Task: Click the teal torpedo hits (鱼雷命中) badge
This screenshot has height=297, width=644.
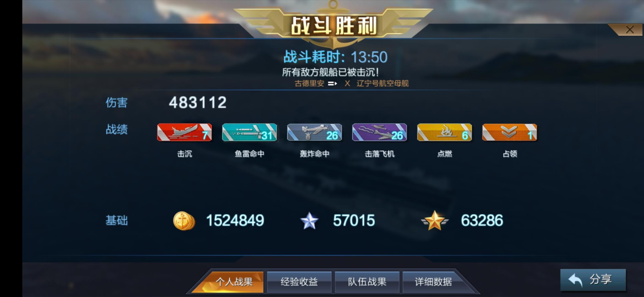Action: pyautogui.click(x=249, y=132)
